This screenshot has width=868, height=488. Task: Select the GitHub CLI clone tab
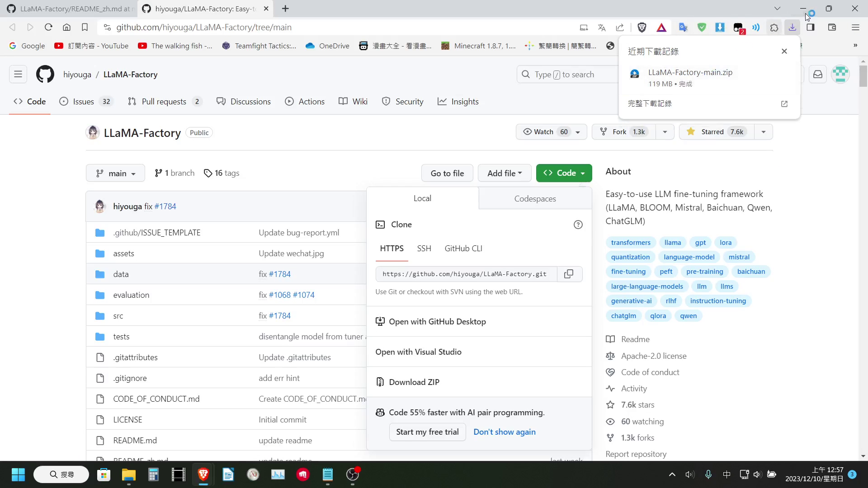(463, 249)
